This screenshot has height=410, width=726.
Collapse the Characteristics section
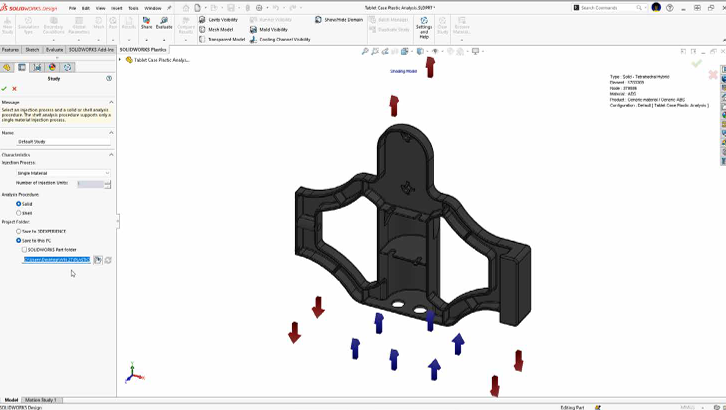(x=111, y=155)
